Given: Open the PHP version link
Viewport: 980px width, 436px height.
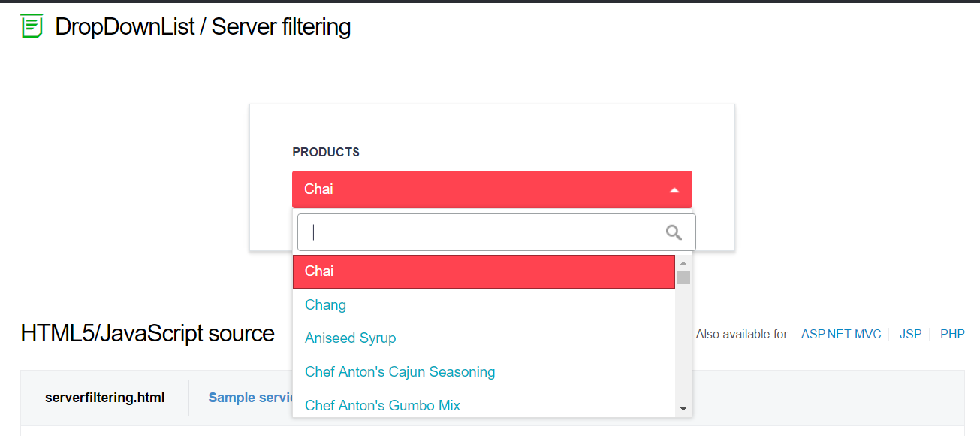Looking at the screenshot, I should tap(952, 334).
